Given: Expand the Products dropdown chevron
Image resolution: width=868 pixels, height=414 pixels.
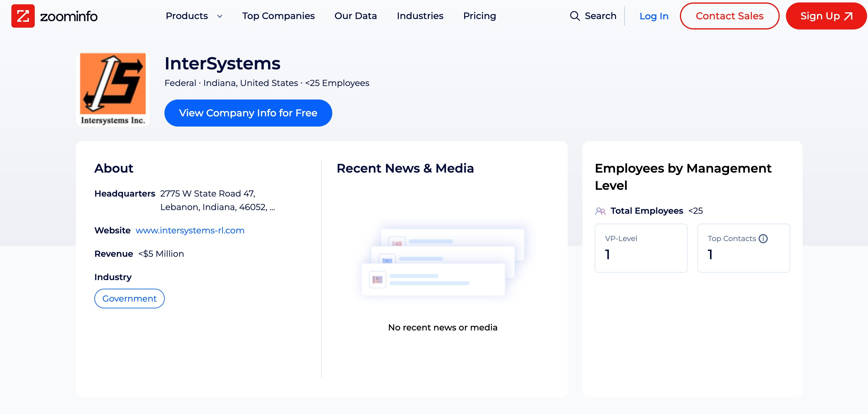Looking at the screenshot, I should 220,16.
